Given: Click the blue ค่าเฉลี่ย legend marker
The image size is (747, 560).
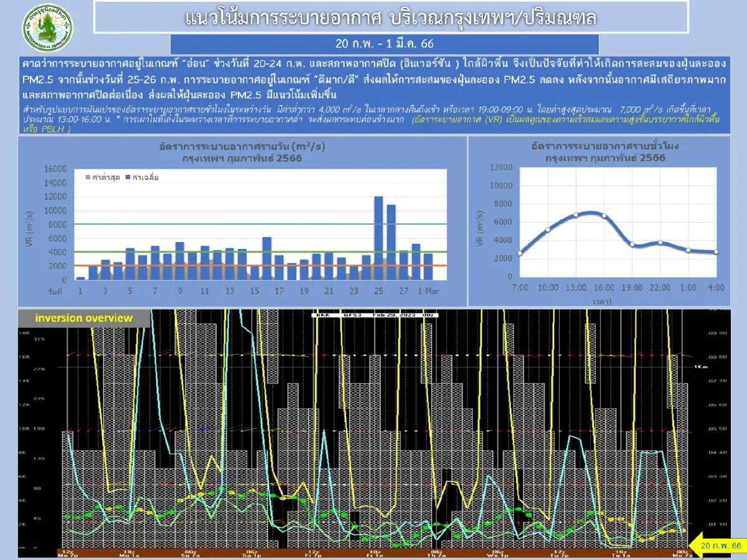Looking at the screenshot, I should pyautogui.click(x=126, y=178).
